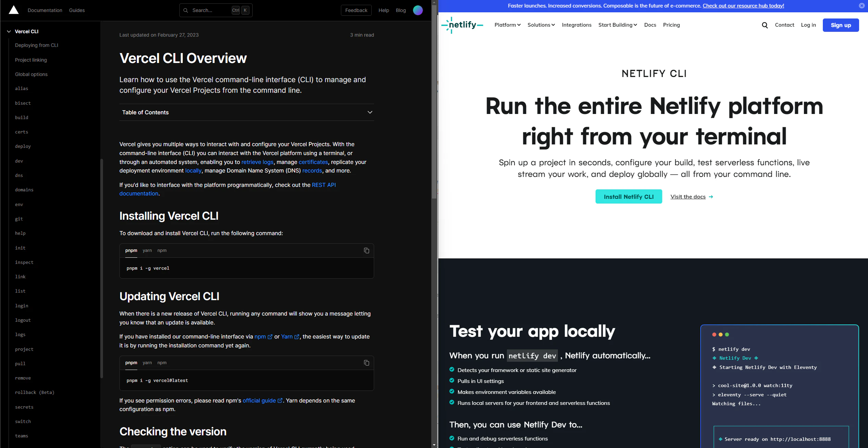
Task: Click the Netlify Sign up button
Action: [841, 25]
